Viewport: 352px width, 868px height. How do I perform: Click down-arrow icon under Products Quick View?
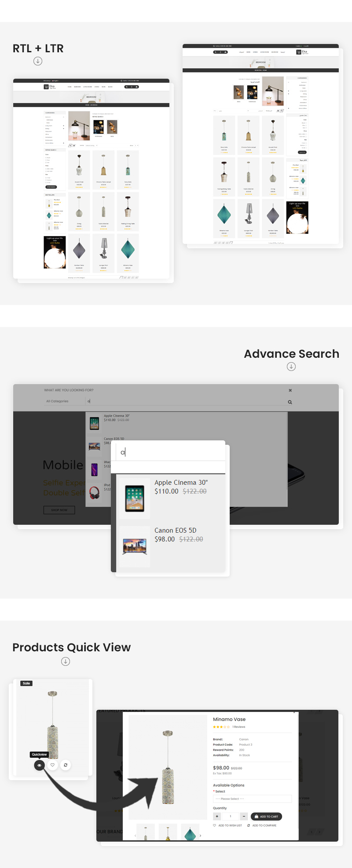[x=66, y=661]
